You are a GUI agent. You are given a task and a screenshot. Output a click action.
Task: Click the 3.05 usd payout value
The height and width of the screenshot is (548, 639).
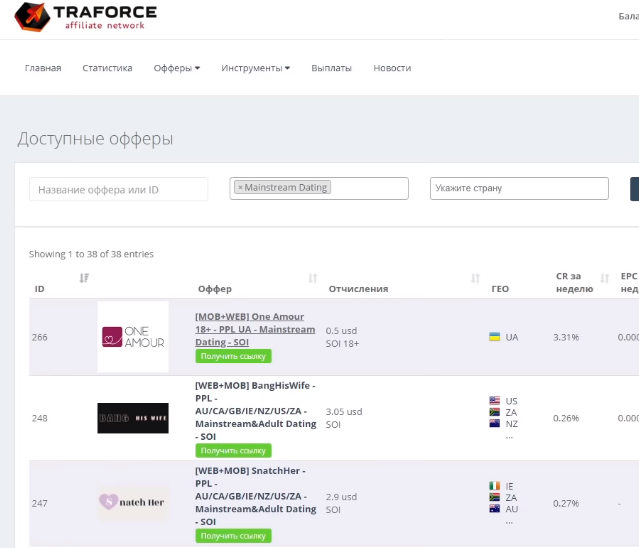tap(344, 412)
